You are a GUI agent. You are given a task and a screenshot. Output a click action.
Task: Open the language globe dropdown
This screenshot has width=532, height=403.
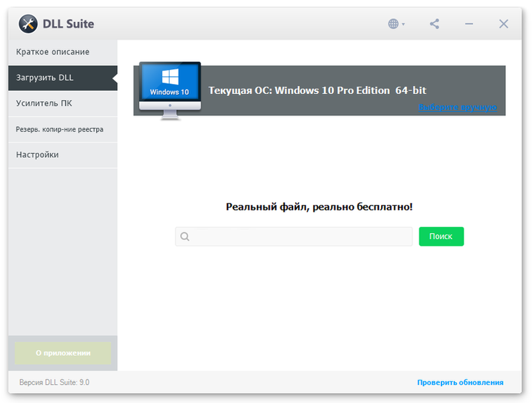396,24
